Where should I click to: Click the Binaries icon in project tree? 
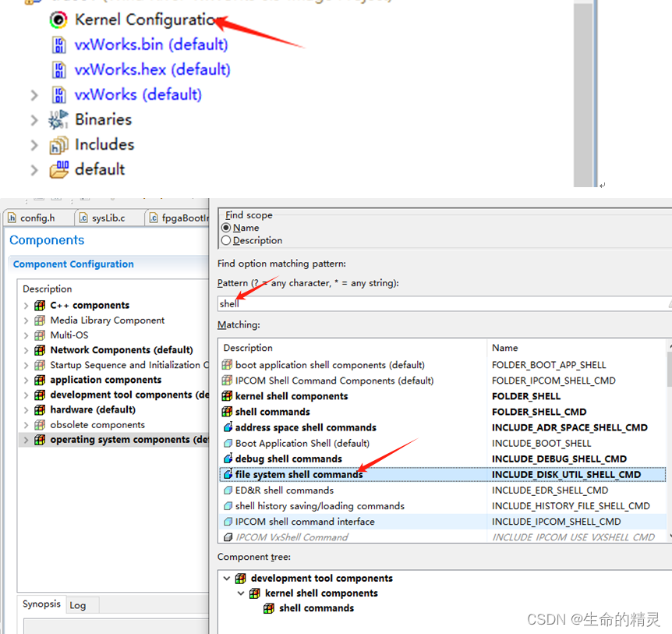click(58, 120)
